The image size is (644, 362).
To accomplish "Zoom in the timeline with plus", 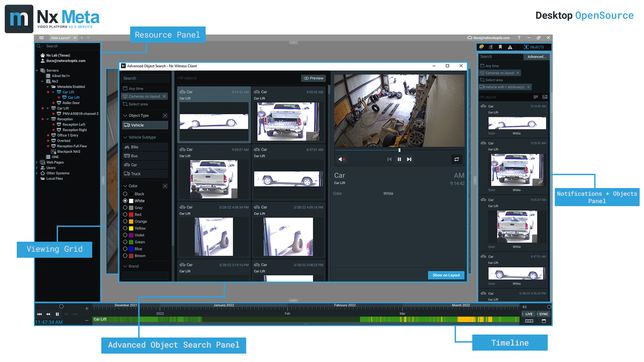I will click(87, 308).
